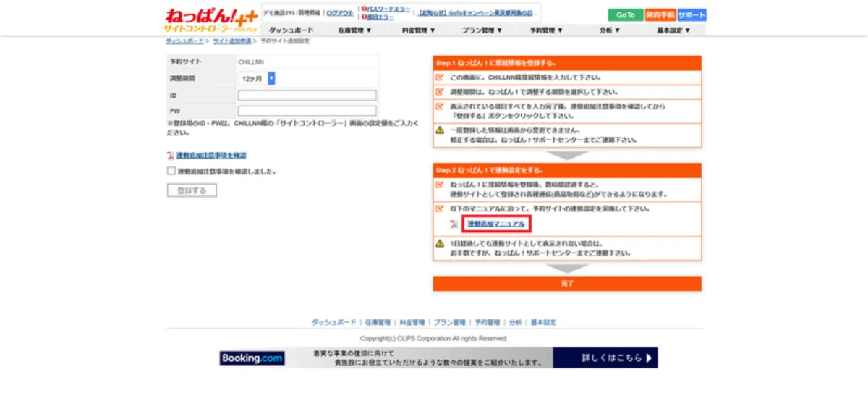Click the orange 契約手続 button
This screenshot has width=868, height=409.
[660, 14]
